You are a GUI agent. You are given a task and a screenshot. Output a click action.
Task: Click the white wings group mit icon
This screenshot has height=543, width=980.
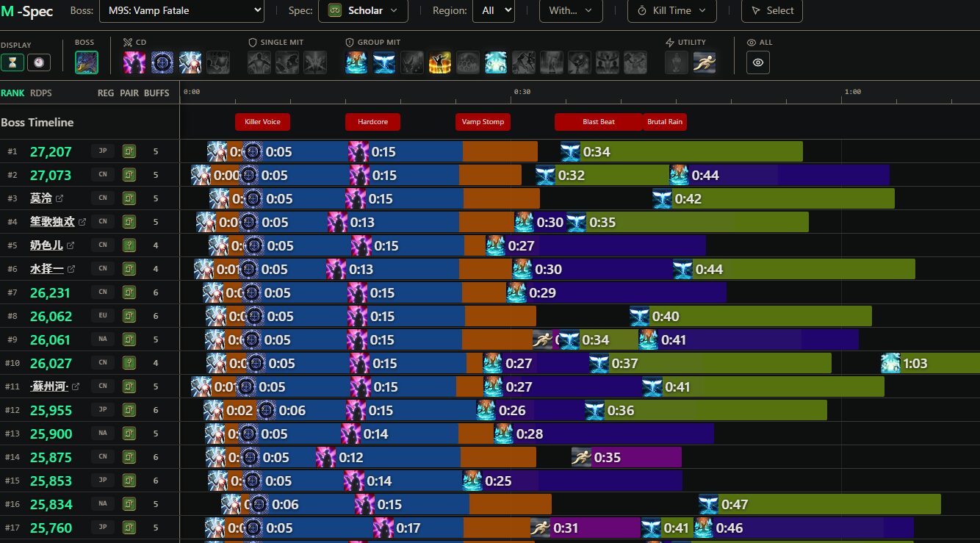(384, 62)
